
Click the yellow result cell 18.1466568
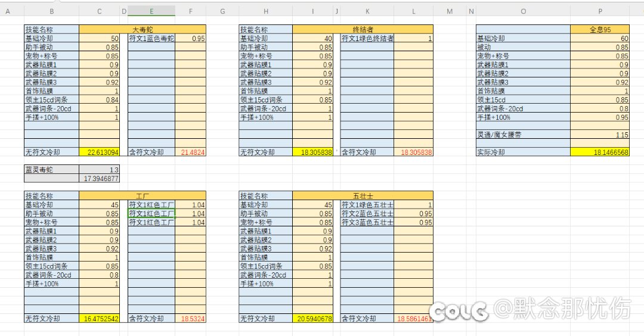point(600,152)
